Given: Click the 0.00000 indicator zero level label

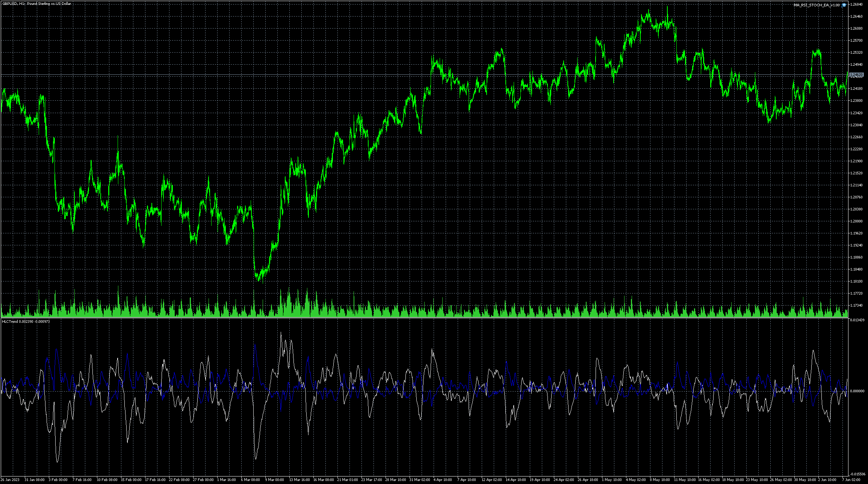Looking at the screenshot, I should pos(856,391).
